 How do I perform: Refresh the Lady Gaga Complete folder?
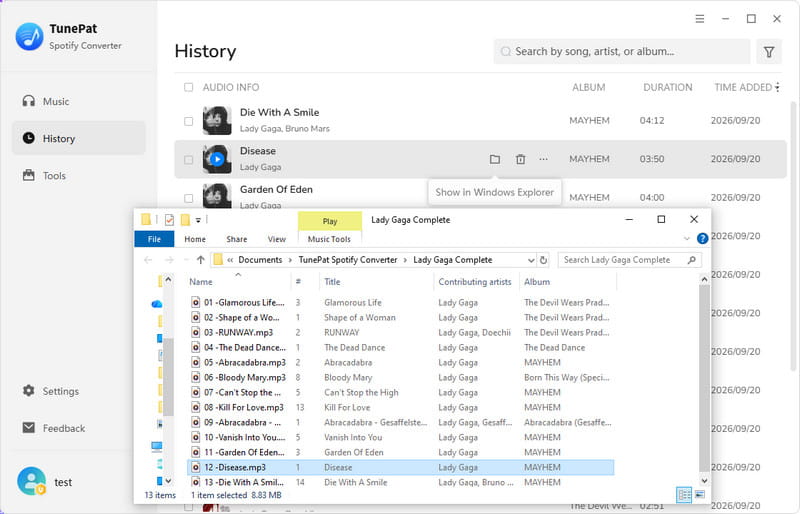tap(544, 260)
